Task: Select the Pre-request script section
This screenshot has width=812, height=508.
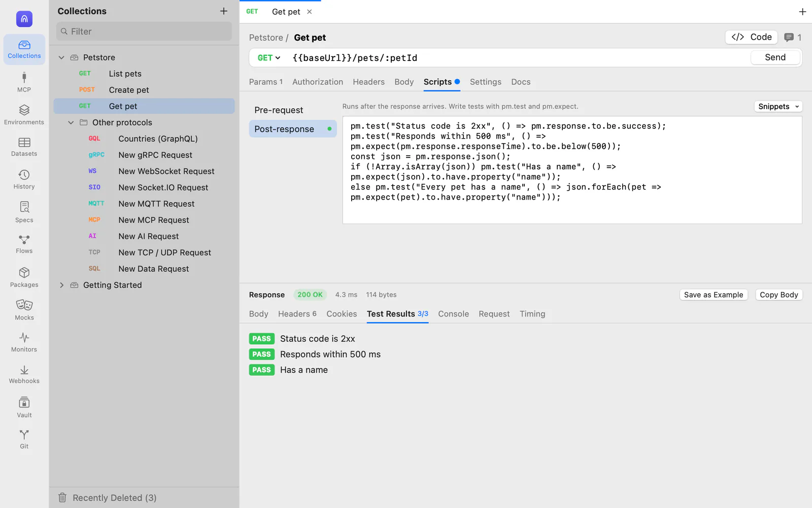Action: point(293,110)
